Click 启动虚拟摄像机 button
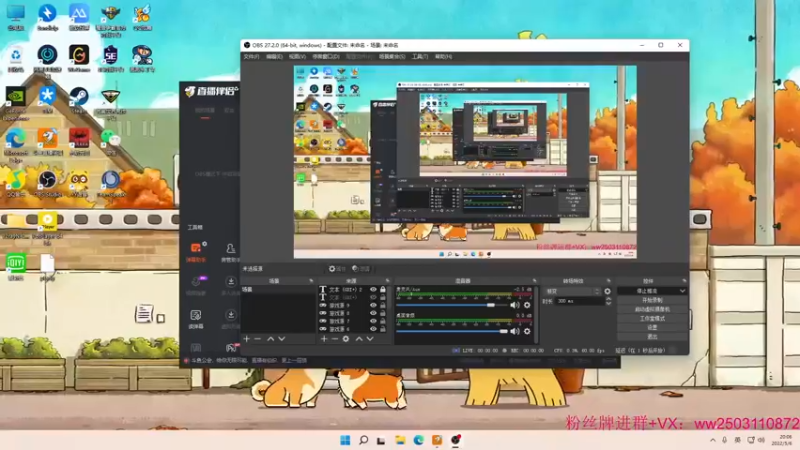This screenshot has height=450, width=800. click(652, 309)
